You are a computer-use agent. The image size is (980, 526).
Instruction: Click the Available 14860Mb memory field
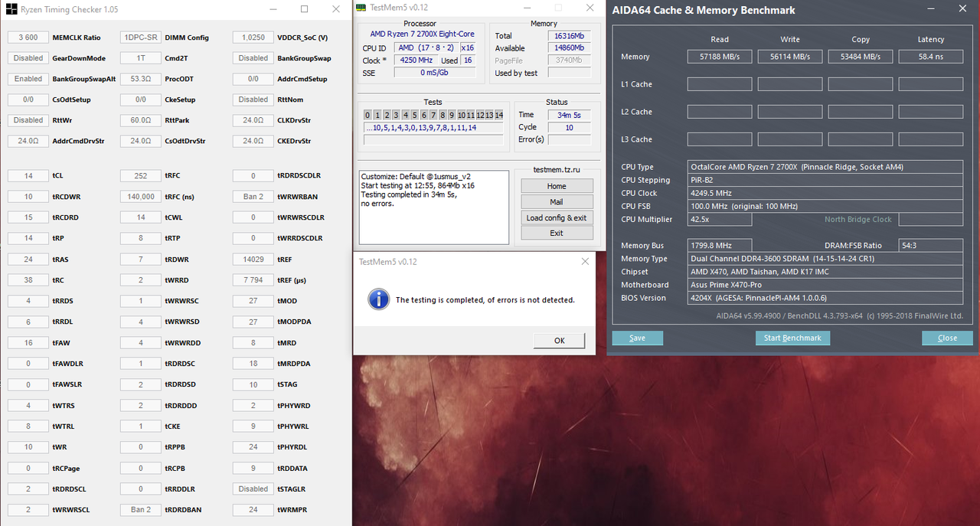pyautogui.click(x=569, y=48)
